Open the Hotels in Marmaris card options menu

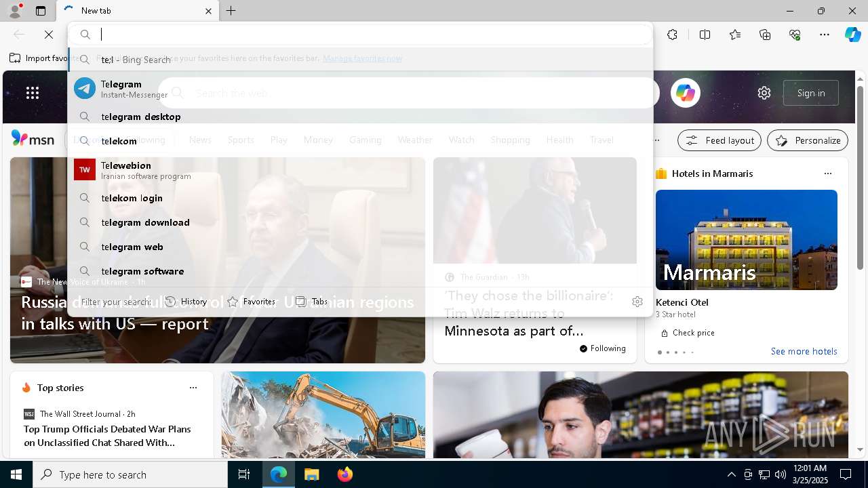pyautogui.click(x=828, y=174)
